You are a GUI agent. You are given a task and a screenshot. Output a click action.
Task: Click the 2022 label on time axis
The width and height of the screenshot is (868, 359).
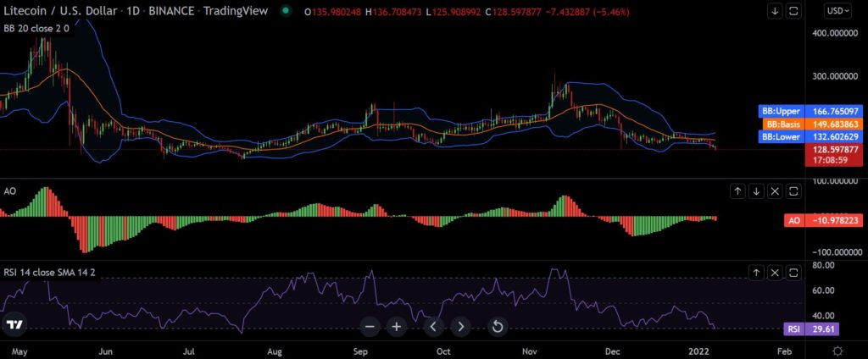click(x=697, y=351)
